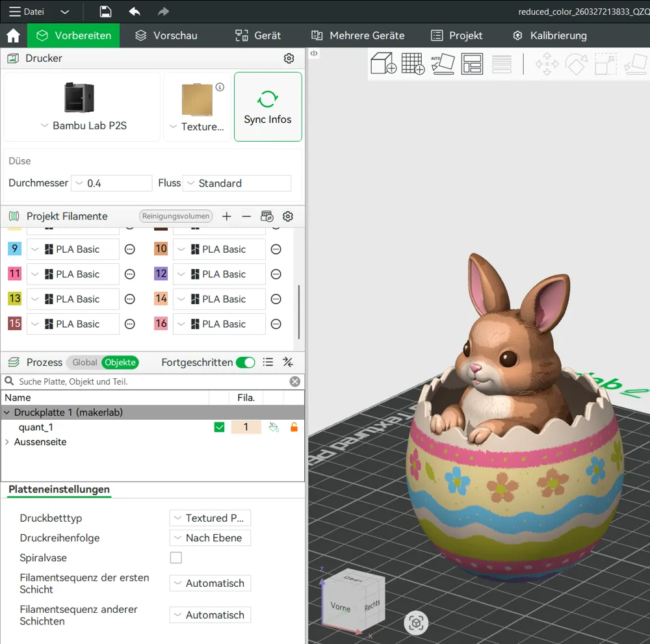
Task: Toggle the Fortgeschritten switch
Action: click(246, 363)
